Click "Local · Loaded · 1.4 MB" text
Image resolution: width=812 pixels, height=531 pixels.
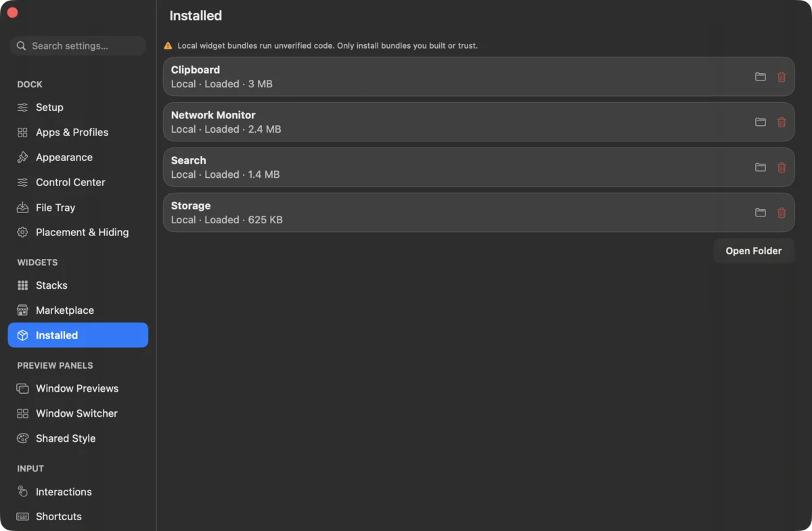(x=225, y=175)
